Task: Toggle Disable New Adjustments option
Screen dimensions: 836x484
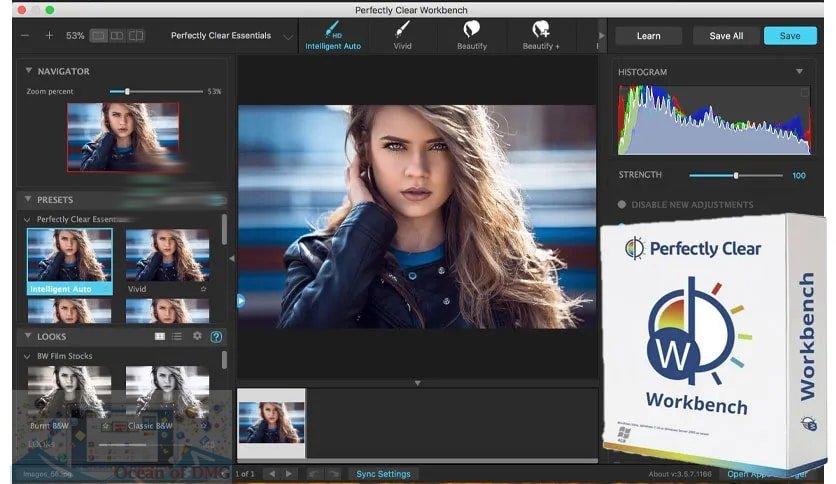Action: click(x=623, y=205)
